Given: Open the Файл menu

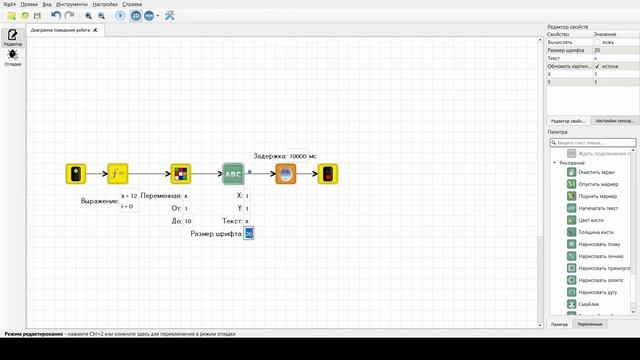Looking at the screenshot, I should pos(9,4).
